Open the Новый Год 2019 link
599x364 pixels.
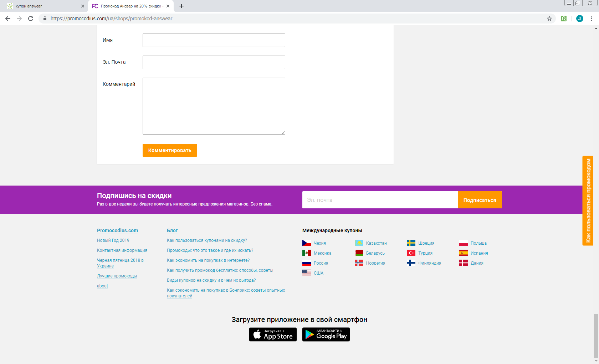tap(113, 240)
